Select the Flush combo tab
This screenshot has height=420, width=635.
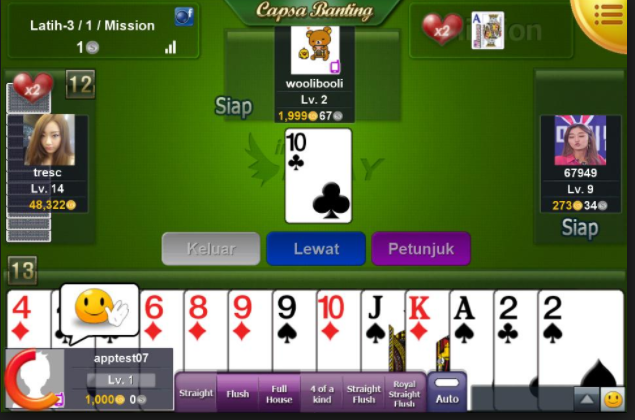[238, 393]
